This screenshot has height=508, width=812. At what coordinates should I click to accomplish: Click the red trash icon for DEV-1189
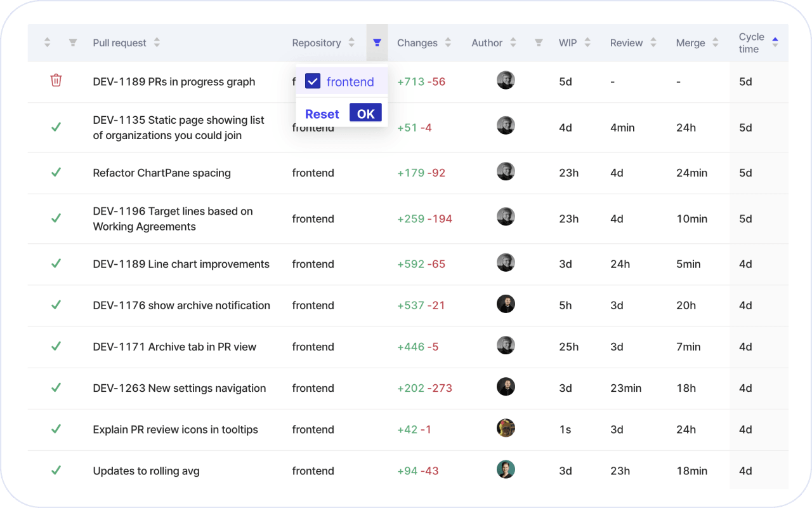click(56, 81)
